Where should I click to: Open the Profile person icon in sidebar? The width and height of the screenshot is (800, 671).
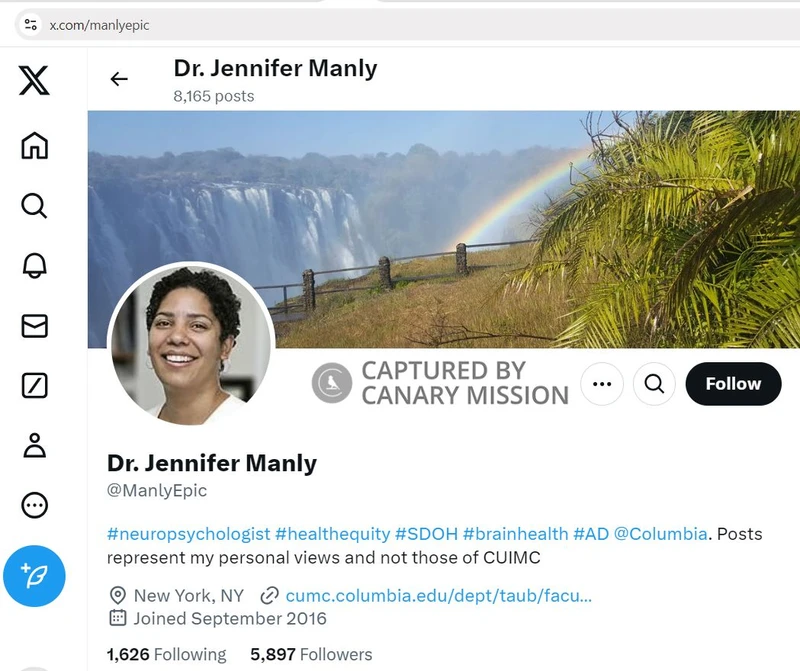click(x=34, y=445)
